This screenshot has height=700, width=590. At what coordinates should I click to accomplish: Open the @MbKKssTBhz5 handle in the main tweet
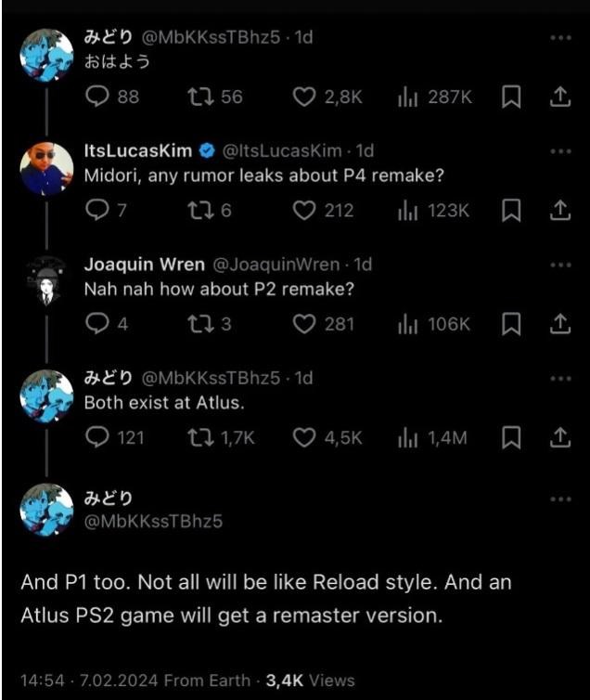[x=153, y=521]
